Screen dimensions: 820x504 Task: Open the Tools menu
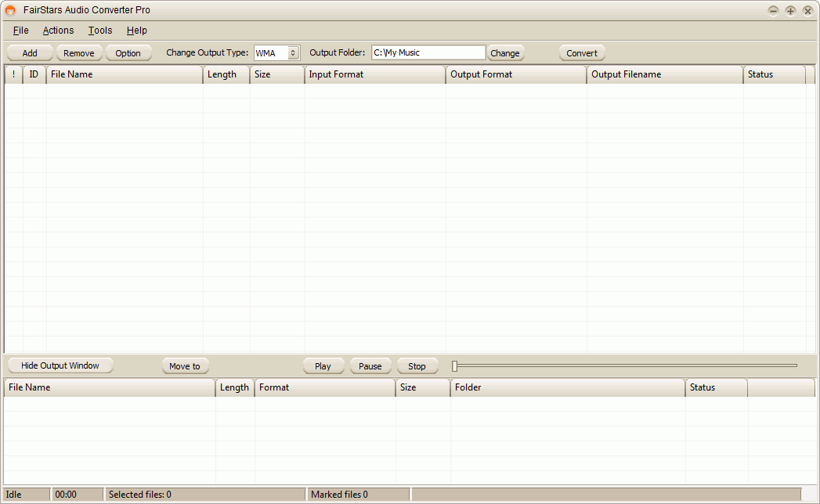pos(99,30)
